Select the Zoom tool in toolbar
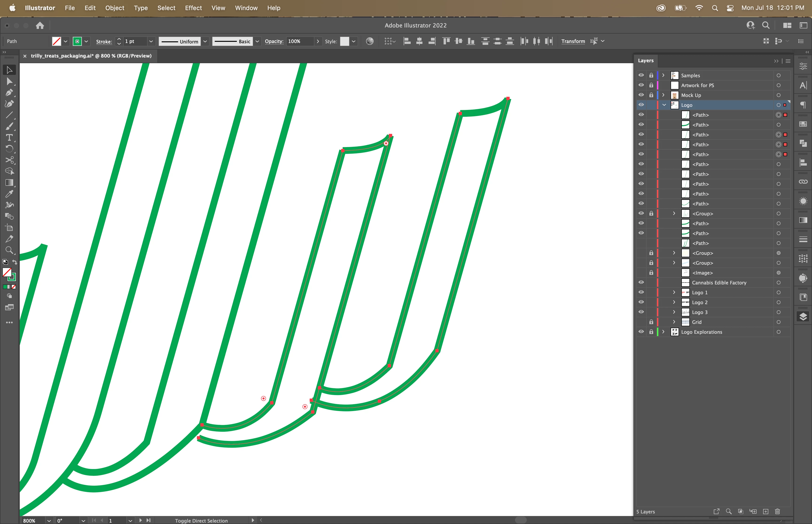The height and width of the screenshot is (524, 812). click(x=9, y=250)
